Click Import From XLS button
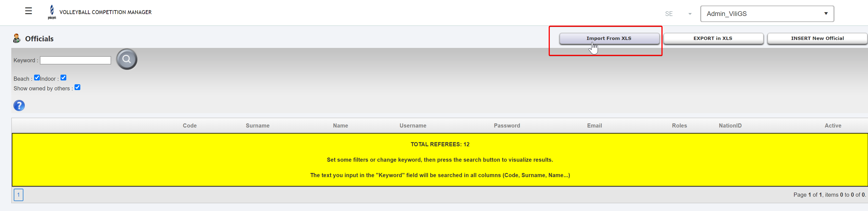 click(609, 39)
